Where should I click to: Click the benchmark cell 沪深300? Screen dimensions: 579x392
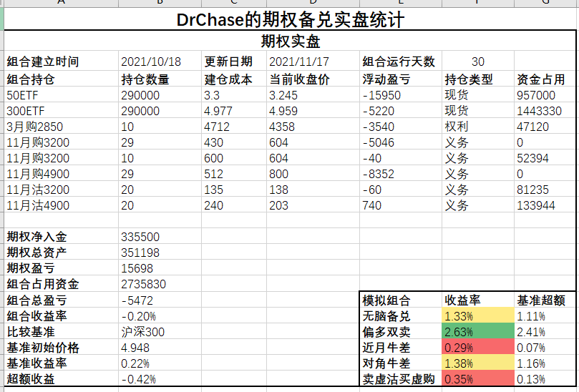point(160,332)
